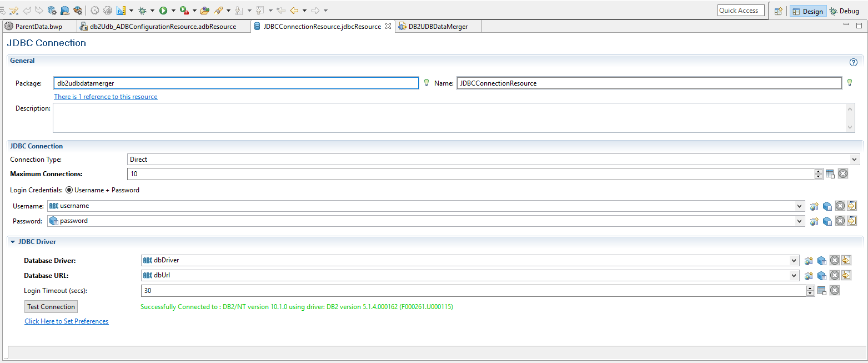The height and width of the screenshot is (363, 868).
Task: Click property table icon beside Login Timeout
Action: (x=822, y=290)
